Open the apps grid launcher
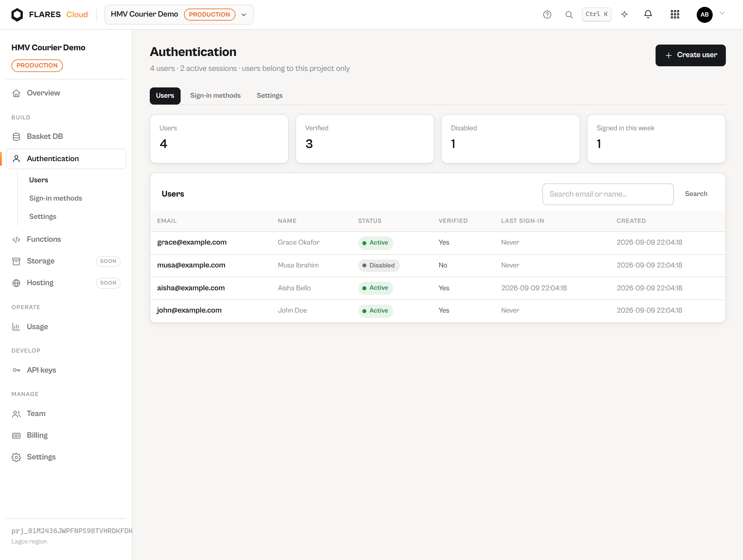Image resolution: width=743 pixels, height=560 pixels. (x=675, y=15)
